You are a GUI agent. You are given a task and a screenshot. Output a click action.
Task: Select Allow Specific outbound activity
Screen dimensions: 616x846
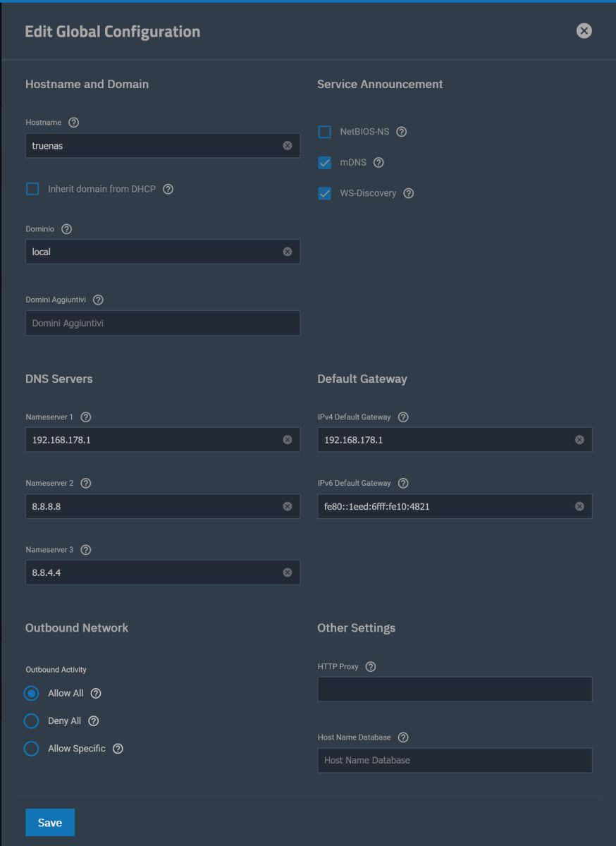[31, 748]
